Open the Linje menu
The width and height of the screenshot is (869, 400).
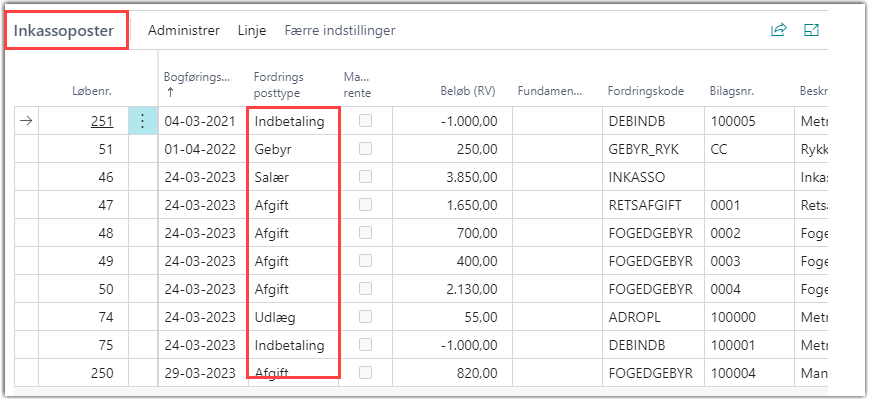click(x=252, y=30)
